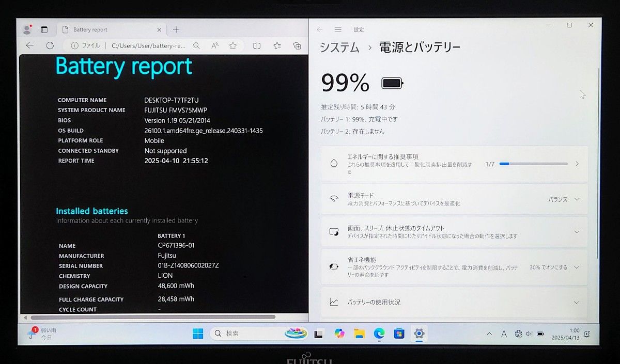This screenshot has height=364, width=620.
Task: Expand 画面、スリープ、休止状態のタイムアウト section
Action: 454,232
